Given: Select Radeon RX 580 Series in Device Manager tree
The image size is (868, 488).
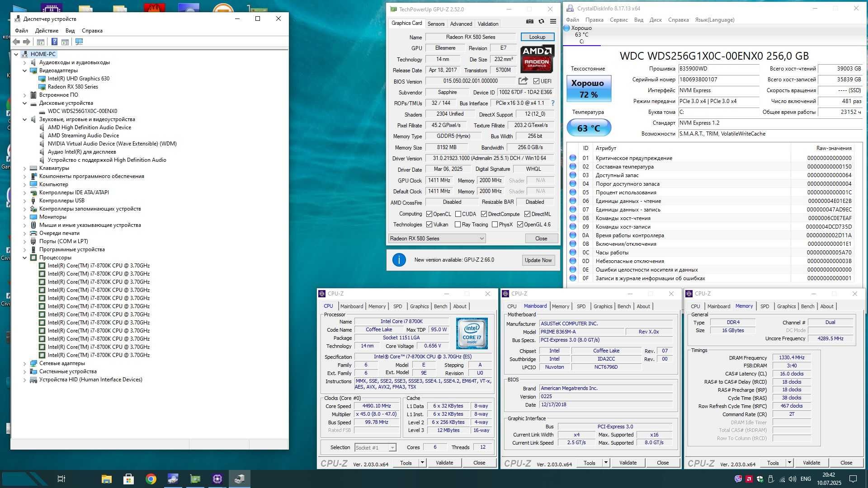Looking at the screenshot, I should [x=73, y=87].
